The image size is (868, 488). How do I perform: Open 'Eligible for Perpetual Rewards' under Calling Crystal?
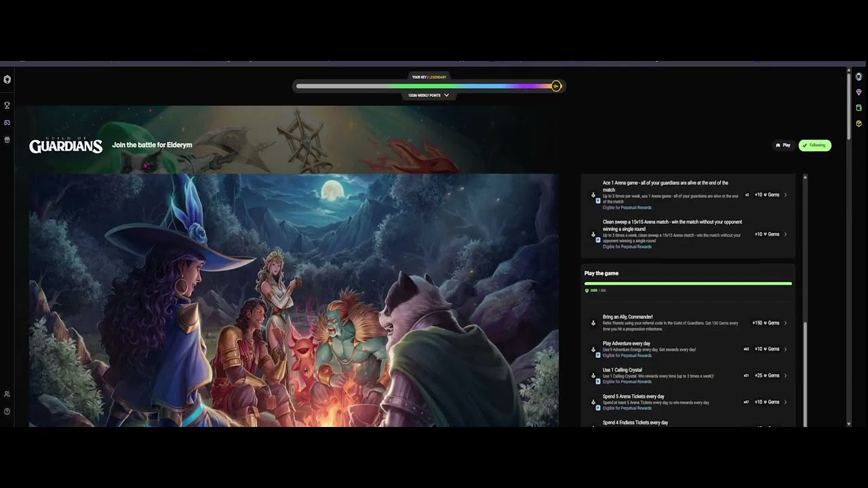[x=627, y=382]
